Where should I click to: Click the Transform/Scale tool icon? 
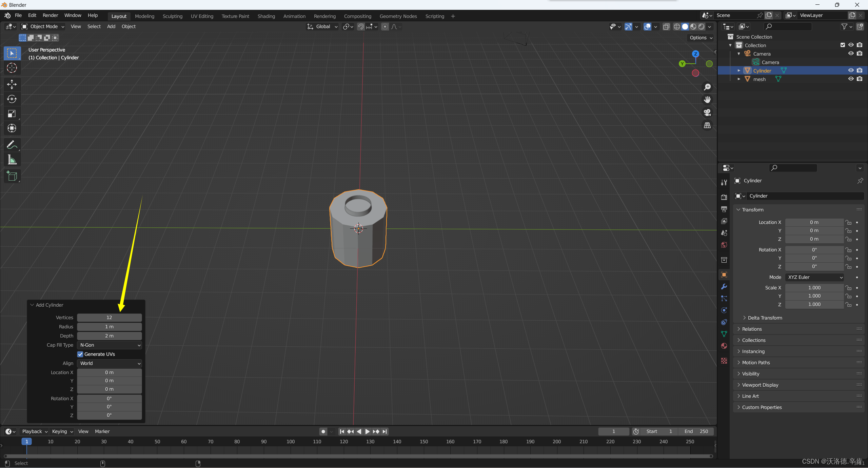12,114
